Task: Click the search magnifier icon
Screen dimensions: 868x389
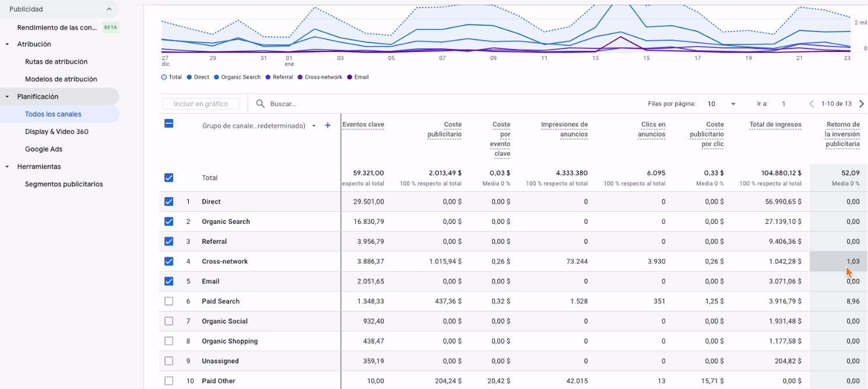Action: tap(261, 104)
